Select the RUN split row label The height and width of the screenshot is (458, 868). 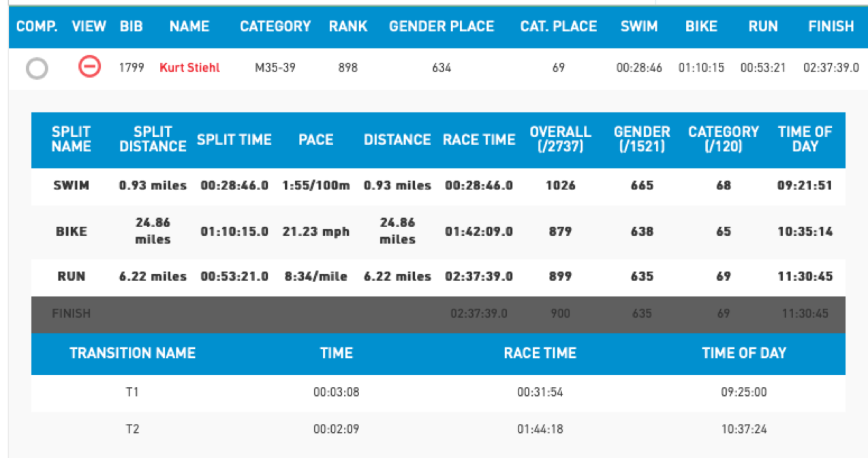tap(72, 277)
